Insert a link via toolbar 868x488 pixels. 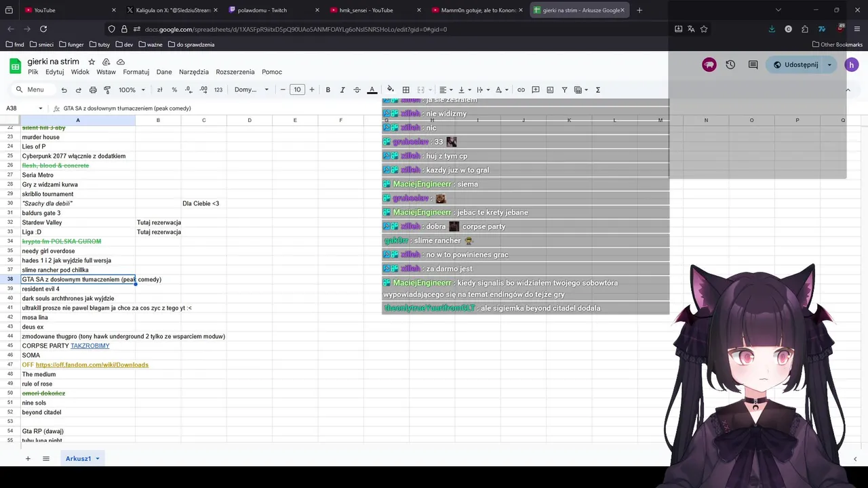coord(521,89)
